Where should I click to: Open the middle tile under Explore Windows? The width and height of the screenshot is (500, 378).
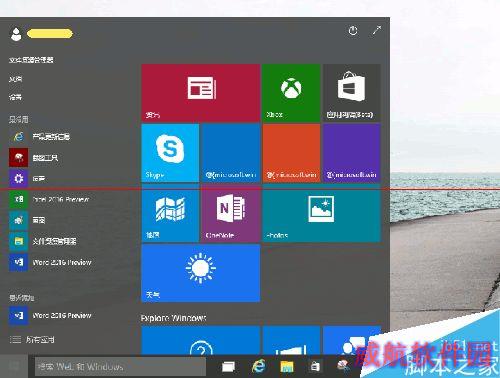tap(291, 340)
